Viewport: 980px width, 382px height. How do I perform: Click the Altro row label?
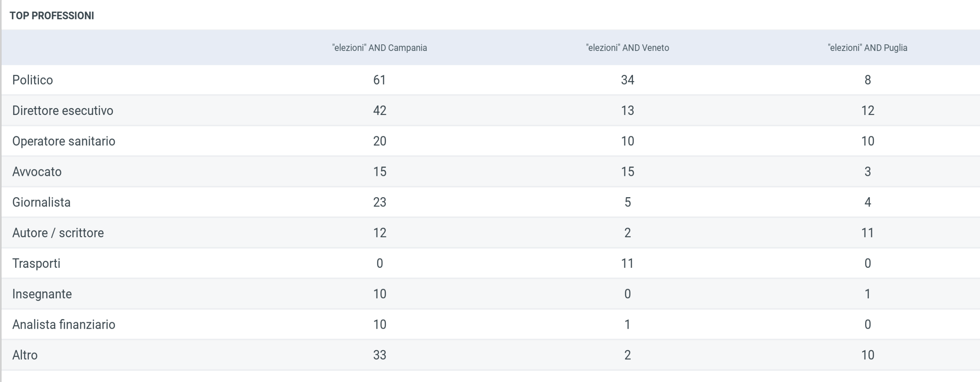coord(25,355)
